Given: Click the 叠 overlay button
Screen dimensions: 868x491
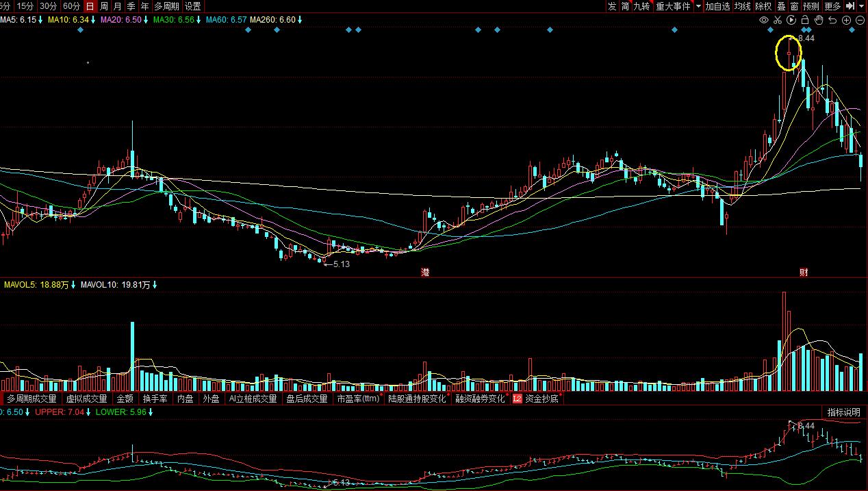Looking at the screenshot, I should point(781,6).
